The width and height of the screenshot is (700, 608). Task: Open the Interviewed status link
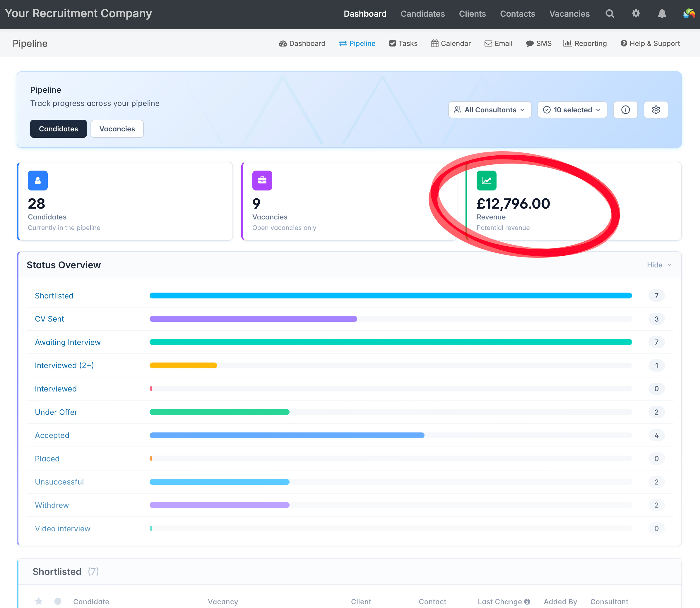[56, 389]
